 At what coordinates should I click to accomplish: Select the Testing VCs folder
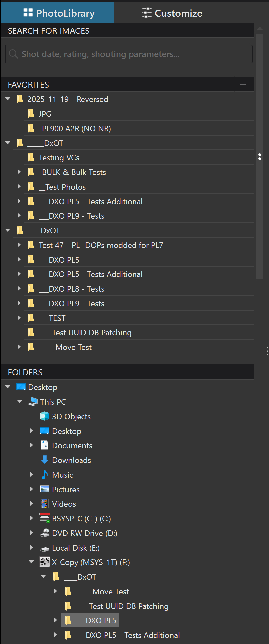pos(59,158)
